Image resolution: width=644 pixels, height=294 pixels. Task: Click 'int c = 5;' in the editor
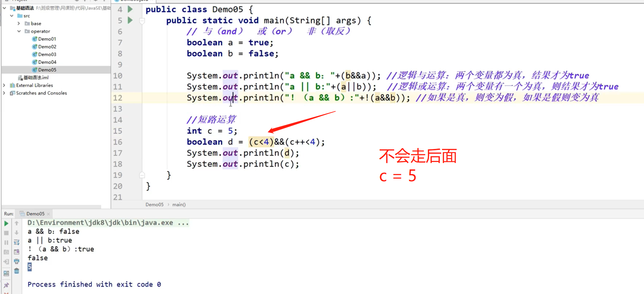(x=212, y=131)
